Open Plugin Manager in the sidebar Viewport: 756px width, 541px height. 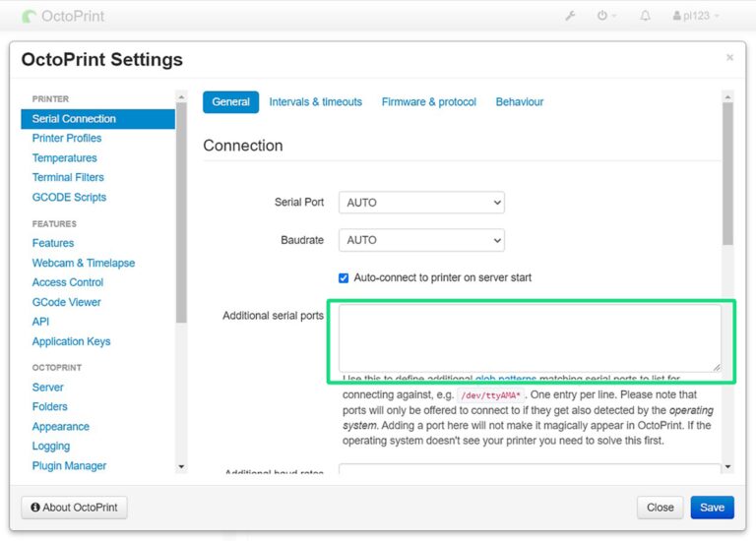point(69,466)
